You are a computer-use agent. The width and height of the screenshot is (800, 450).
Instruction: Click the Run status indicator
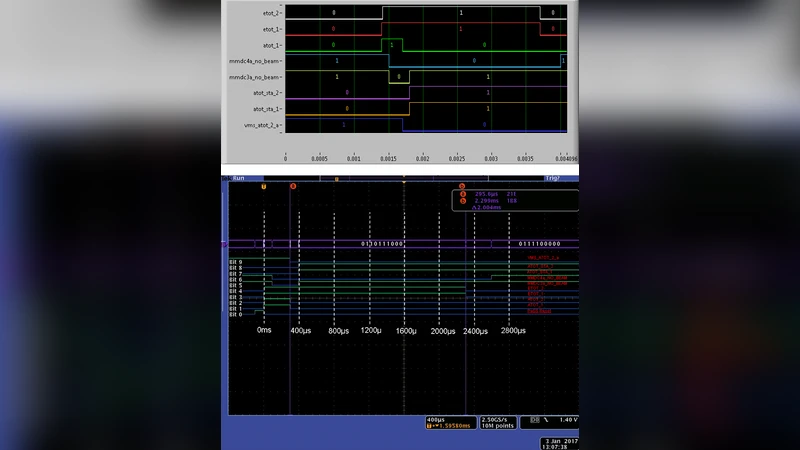click(x=239, y=178)
